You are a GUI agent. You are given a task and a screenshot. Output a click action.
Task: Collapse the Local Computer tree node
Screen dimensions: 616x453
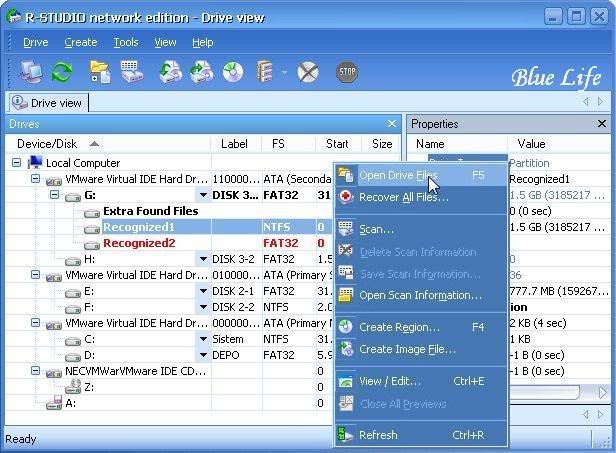[16, 162]
